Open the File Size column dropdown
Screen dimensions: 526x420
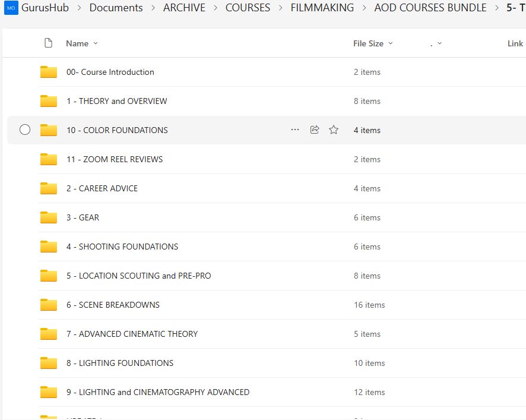(x=390, y=43)
